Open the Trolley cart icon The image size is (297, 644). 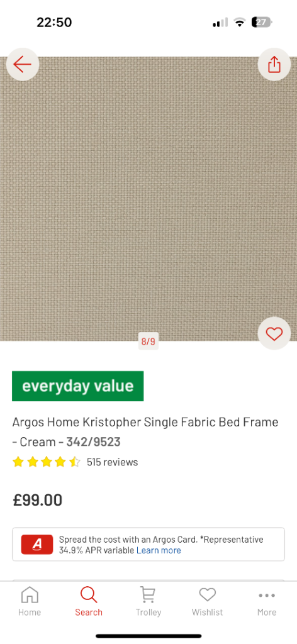148,594
